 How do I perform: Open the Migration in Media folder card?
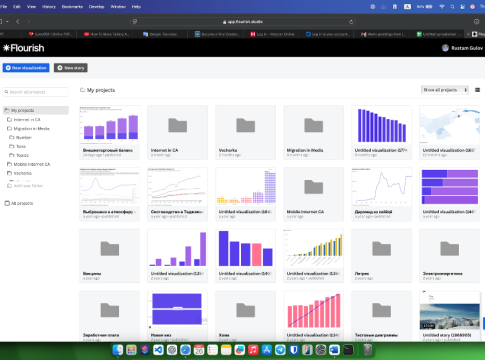[313, 132]
